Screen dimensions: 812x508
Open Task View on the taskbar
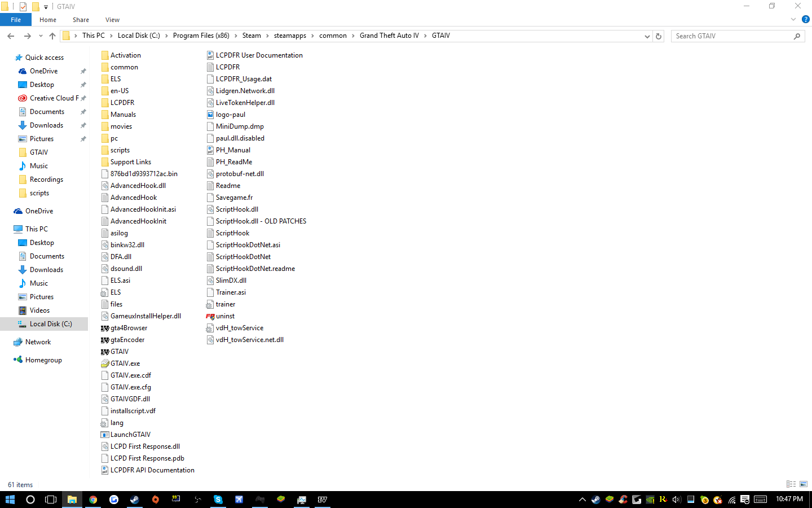[x=51, y=500]
